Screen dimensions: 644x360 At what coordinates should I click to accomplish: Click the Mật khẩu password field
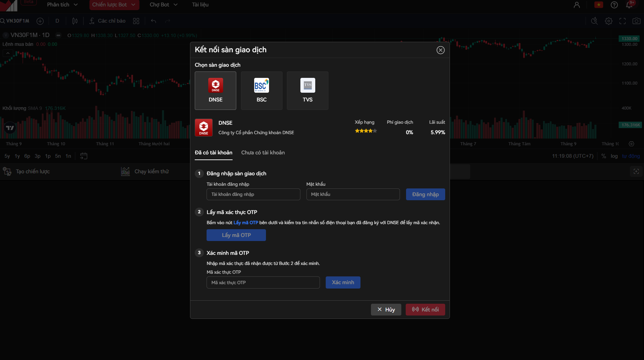353,194
